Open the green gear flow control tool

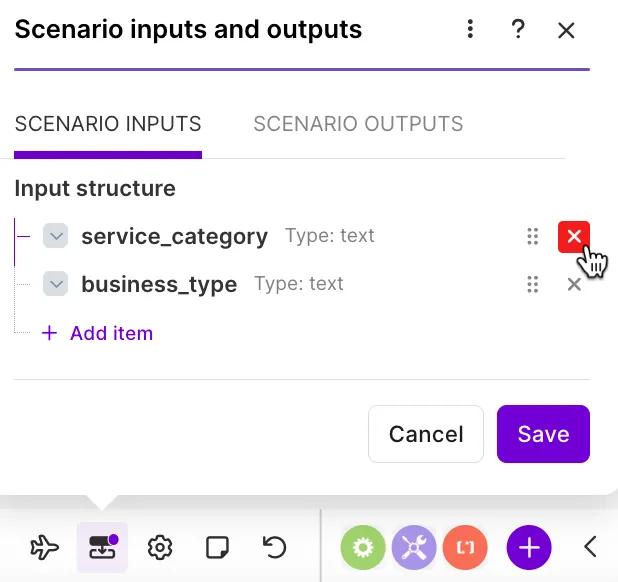363,547
